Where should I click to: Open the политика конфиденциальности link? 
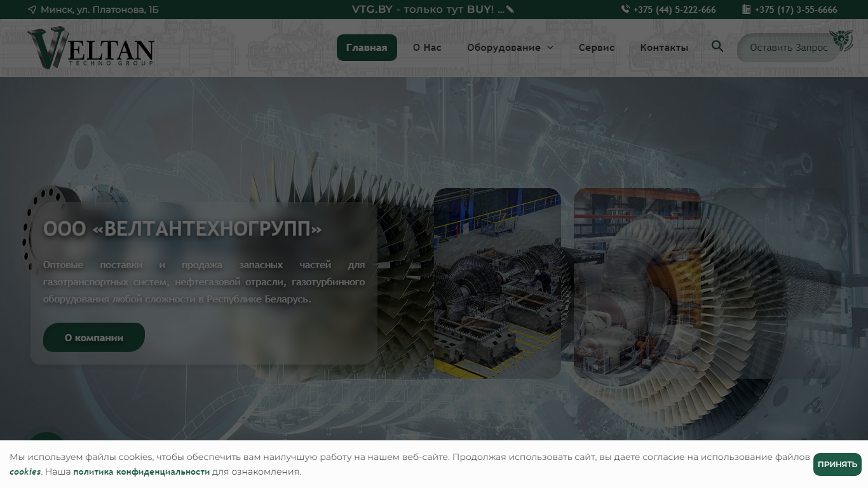[x=141, y=471]
